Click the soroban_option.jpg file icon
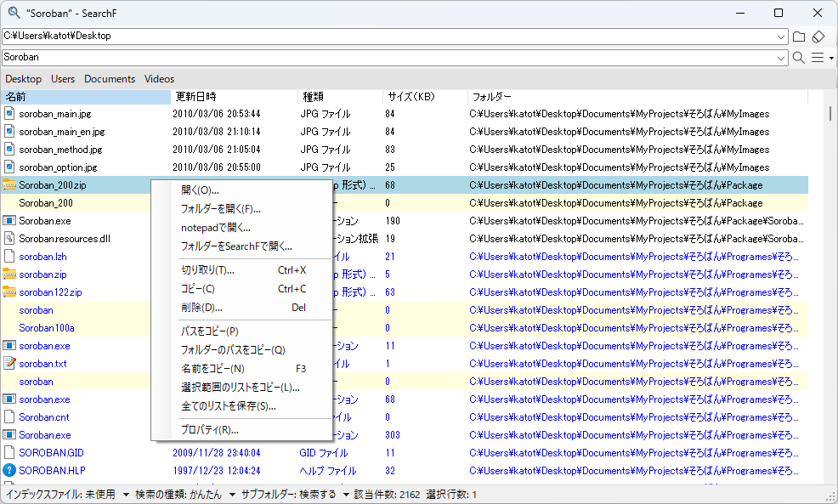 pos(9,167)
